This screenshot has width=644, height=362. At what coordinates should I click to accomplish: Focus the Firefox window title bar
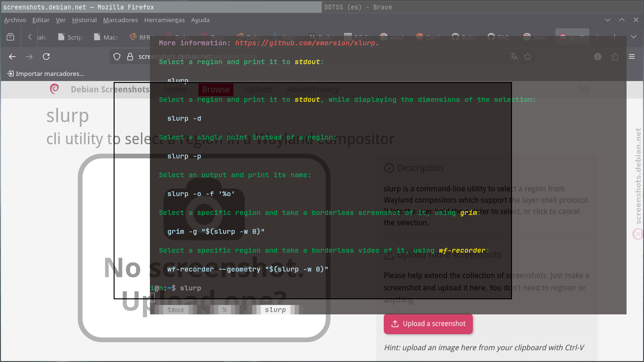[161, 7]
